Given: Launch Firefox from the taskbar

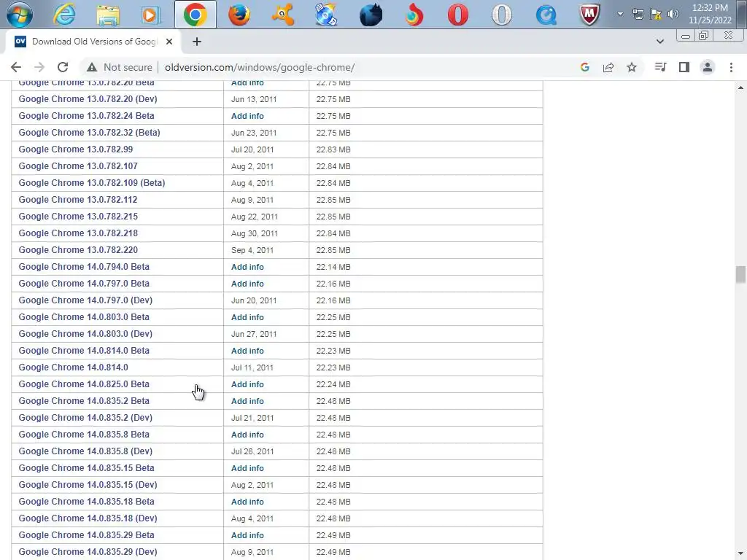Looking at the screenshot, I should click(x=239, y=15).
